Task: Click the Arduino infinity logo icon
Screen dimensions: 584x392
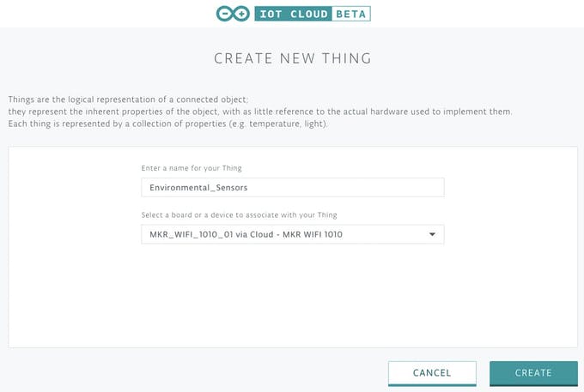Action: click(x=233, y=14)
